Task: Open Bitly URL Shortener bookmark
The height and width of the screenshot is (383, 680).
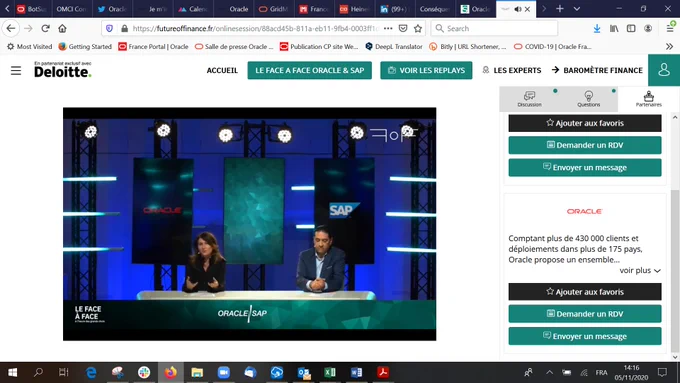Action: tap(468, 46)
